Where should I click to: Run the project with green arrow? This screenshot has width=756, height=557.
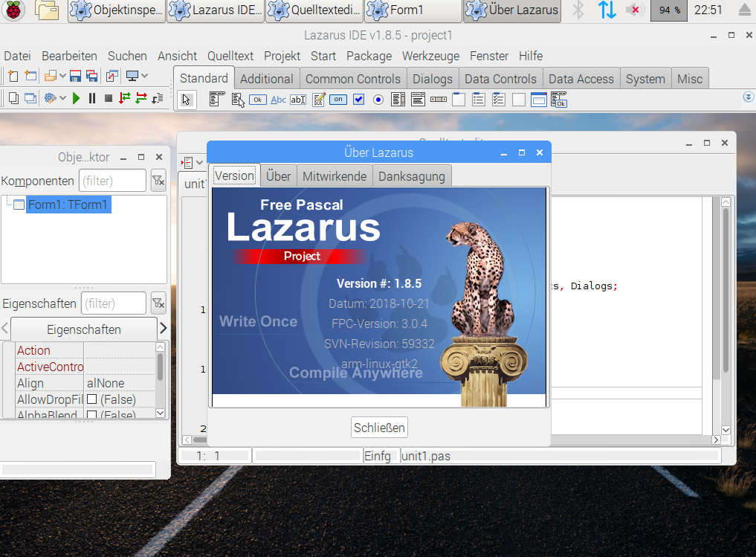click(76, 99)
